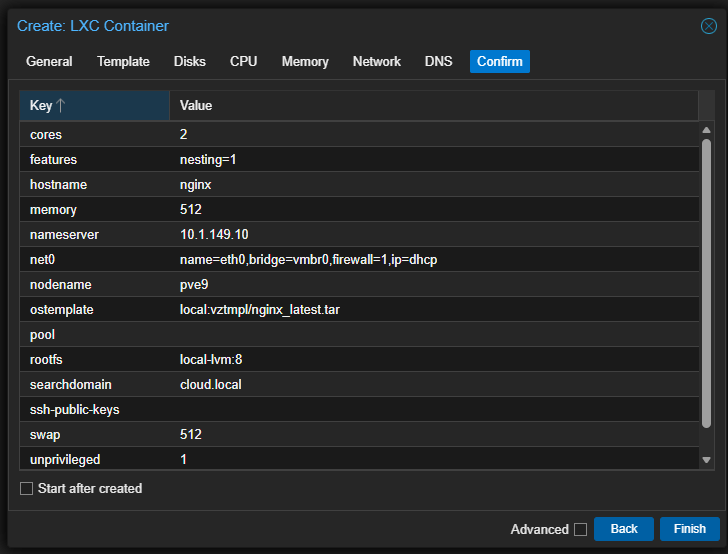Switch to the Network tab
The image size is (728, 554).
coord(377,61)
